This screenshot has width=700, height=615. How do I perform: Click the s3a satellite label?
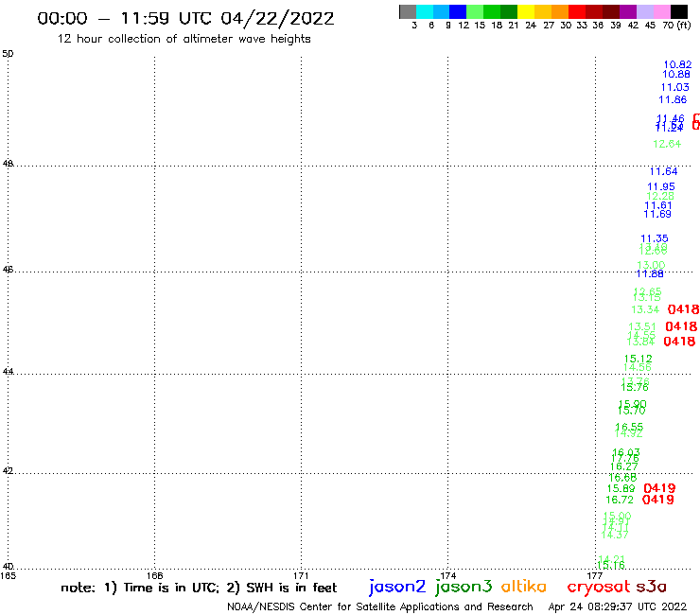pyautogui.click(x=652, y=587)
